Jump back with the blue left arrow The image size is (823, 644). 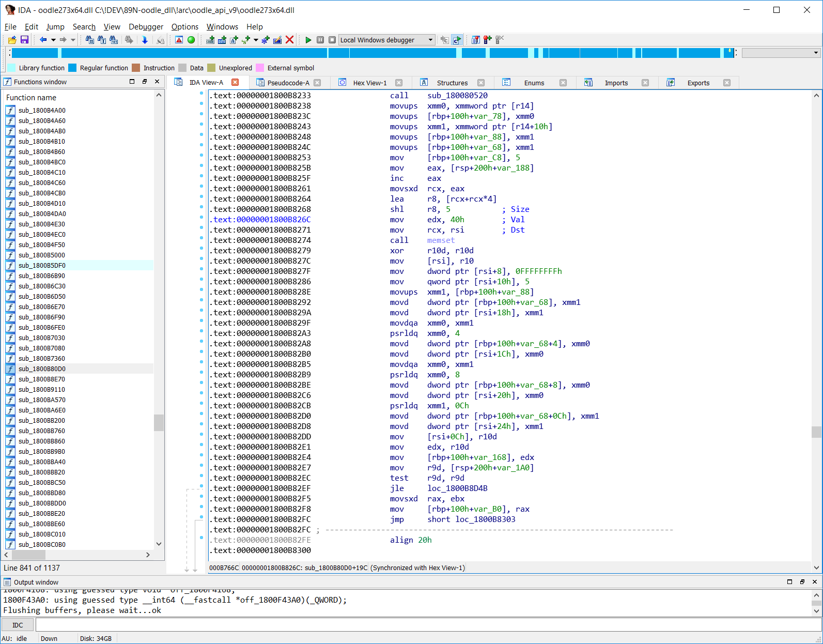[x=43, y=40]
